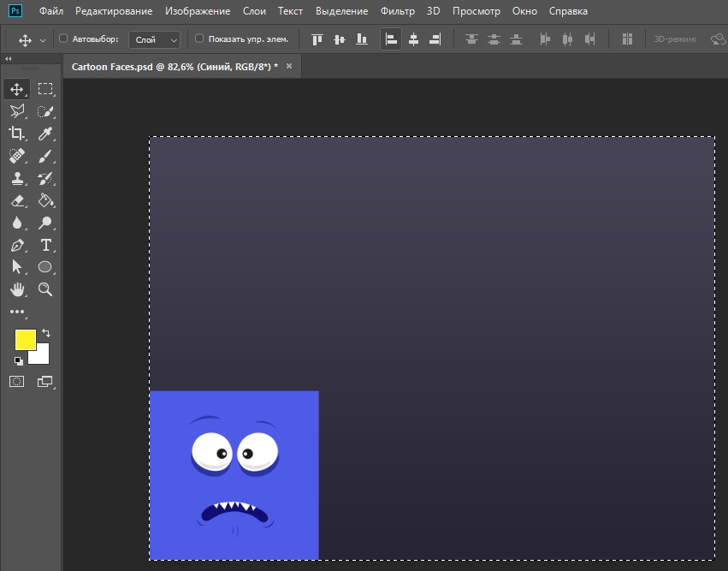Screen dimensions: 728x571
Task: Select the Eraser tool
Action: pyautogui.click(x=16, y=200)
